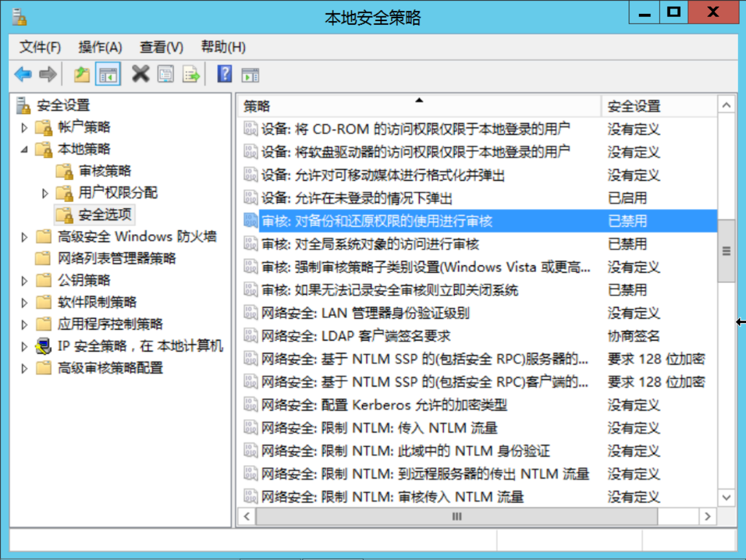The width and height of the screenshot is (746, 560).
Task: Open the 文件(F) menu
Action: coord(39,47)
